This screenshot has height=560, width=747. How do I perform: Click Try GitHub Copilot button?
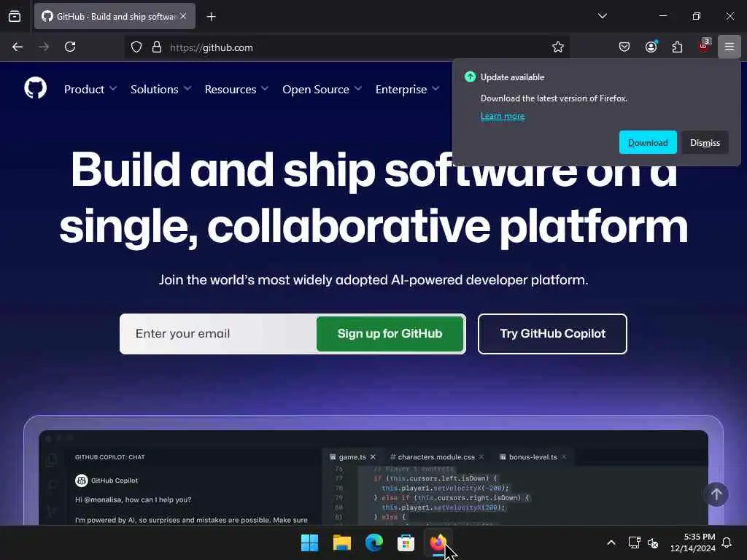pyautogui.click(x=552, y=333)
